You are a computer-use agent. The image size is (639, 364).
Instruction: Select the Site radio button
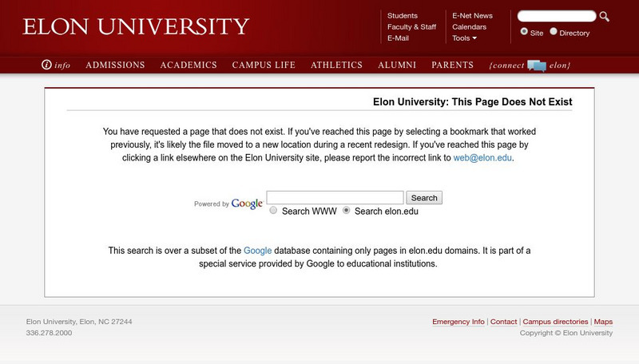point(524,31)
